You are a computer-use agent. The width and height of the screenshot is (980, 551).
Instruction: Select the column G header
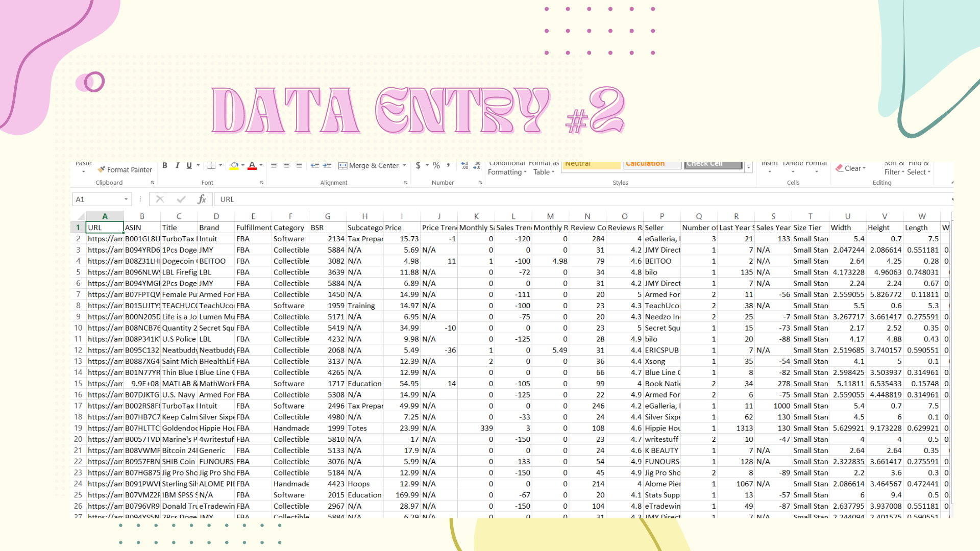328,216
